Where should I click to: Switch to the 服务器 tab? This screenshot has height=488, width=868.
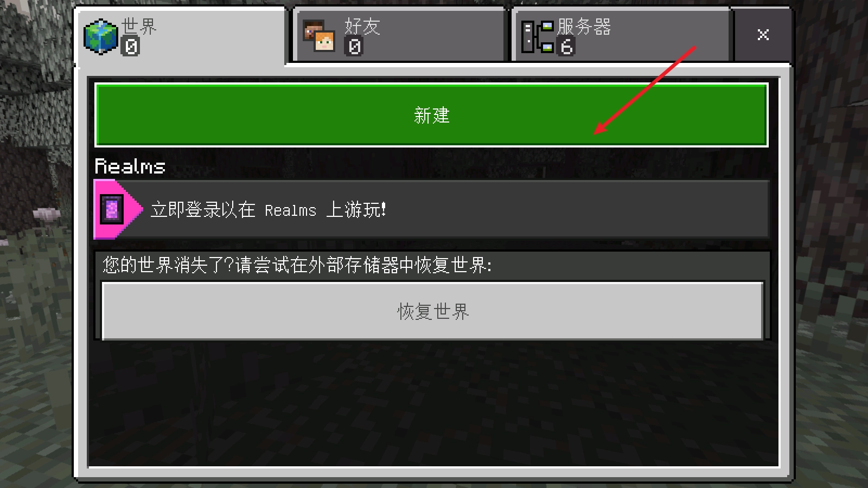coord(621,35)
